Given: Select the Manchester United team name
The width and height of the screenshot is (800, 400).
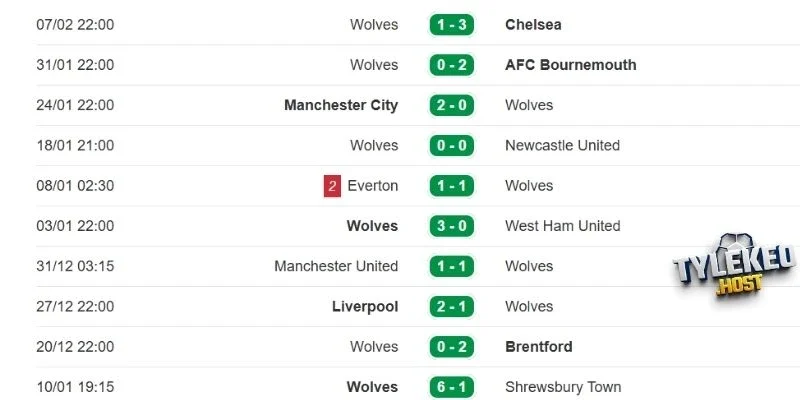Looking at the screenshot, I should coord(336,266).
